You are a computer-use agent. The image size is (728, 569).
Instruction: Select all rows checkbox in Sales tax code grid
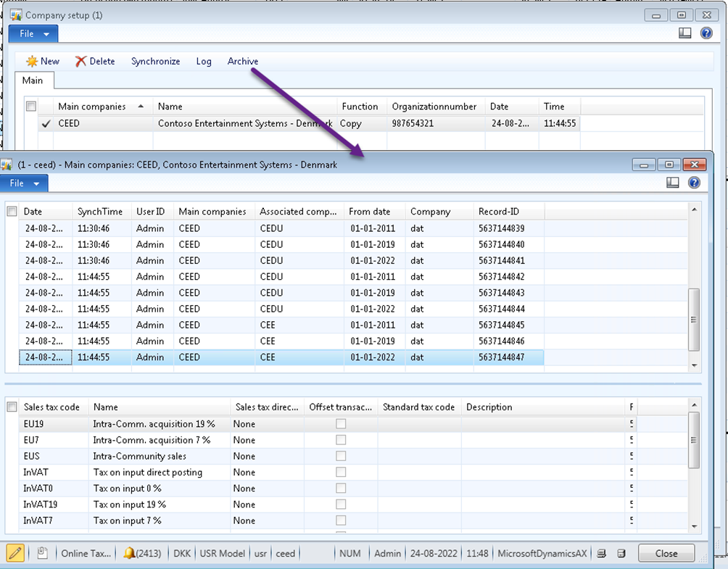pos(12,407)
